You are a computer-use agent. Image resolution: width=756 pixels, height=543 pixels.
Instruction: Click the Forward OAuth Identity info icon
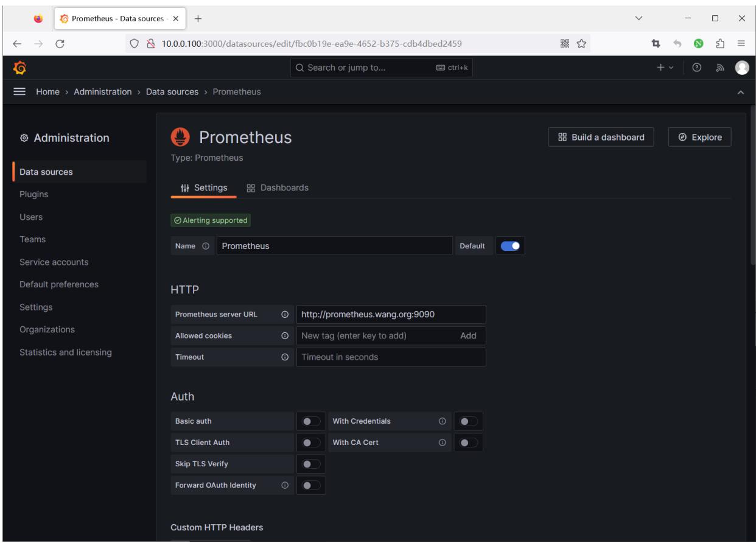point(284,485)
